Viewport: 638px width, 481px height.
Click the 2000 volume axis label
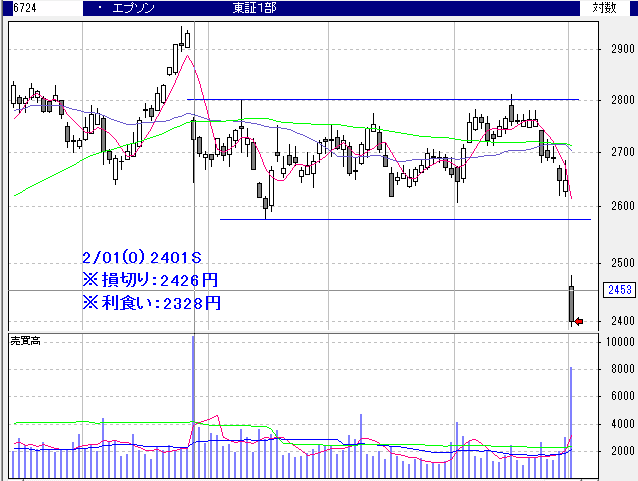tap(619, 451)
